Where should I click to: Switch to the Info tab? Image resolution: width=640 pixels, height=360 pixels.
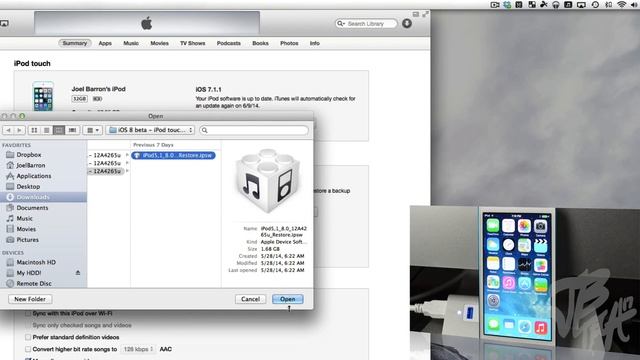pos(314,43)
